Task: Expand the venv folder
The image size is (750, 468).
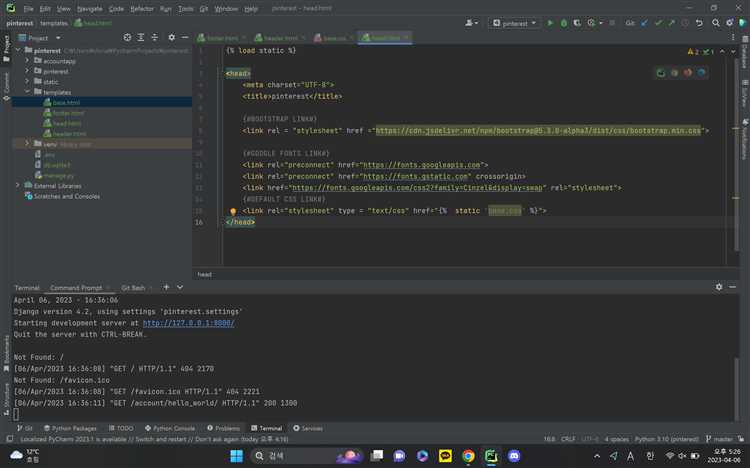Action: click(x=27, y=144)
